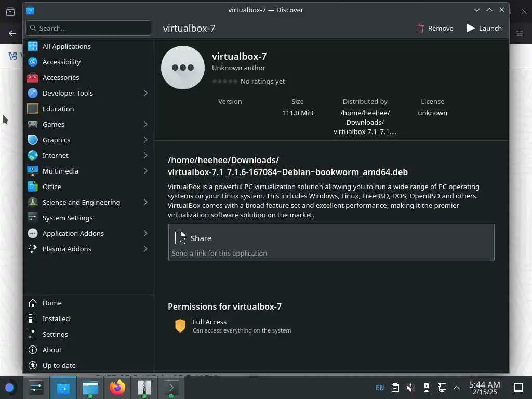Open the Graphics category icon
This screenshot has width=532, height=399.
click(x=33, y=140)
